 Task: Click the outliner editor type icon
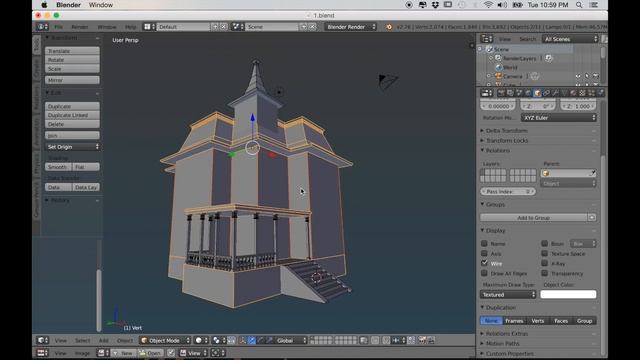487,39
